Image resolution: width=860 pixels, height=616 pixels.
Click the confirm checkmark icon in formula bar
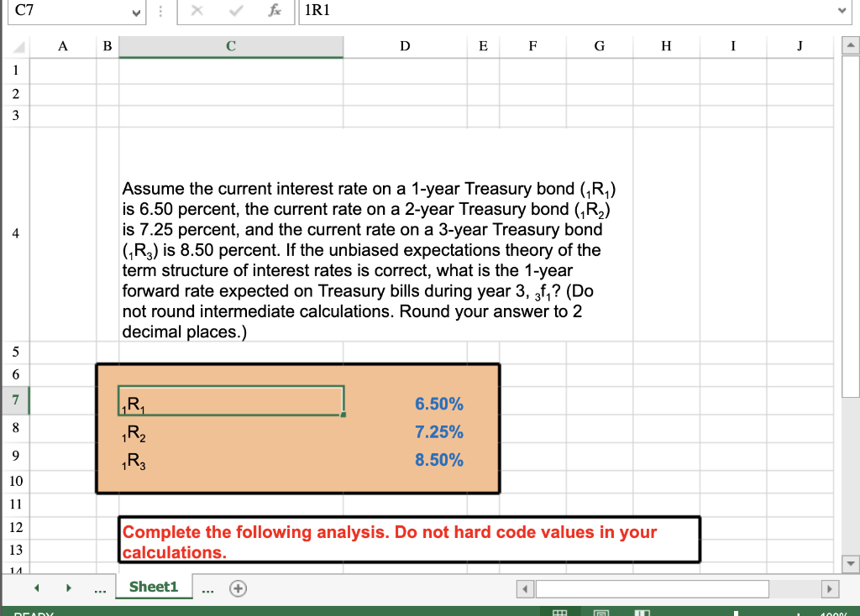[x=236, y=10]
